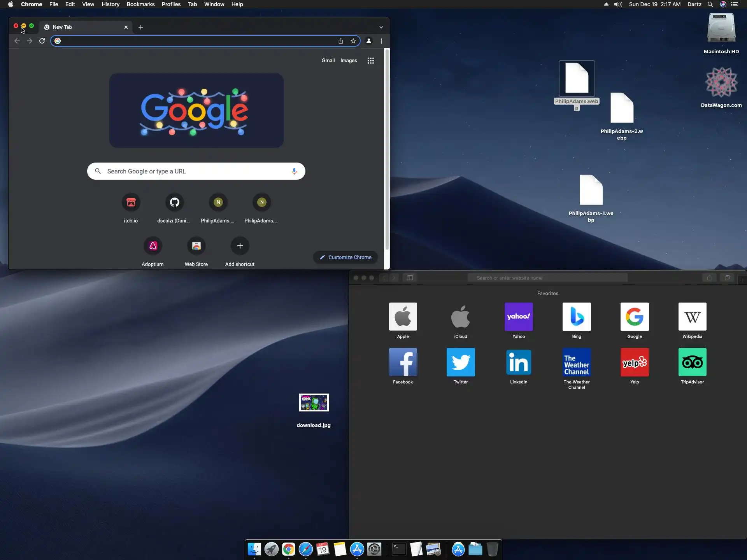Click the bookmark star icon in address bar
Screen dimensions: 747x560
(x=353, y=41)
